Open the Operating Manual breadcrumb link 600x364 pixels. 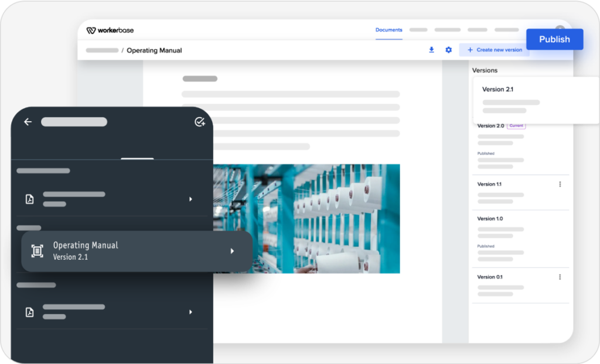point(154,50)
